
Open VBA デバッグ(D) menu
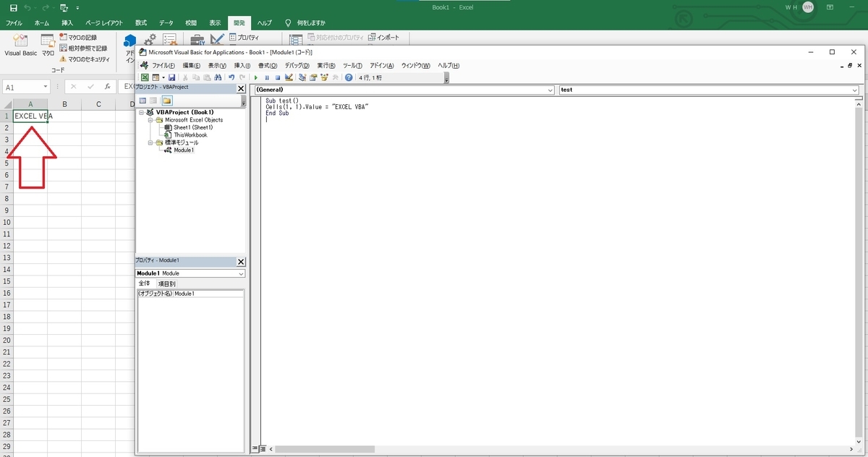(297, 66)
